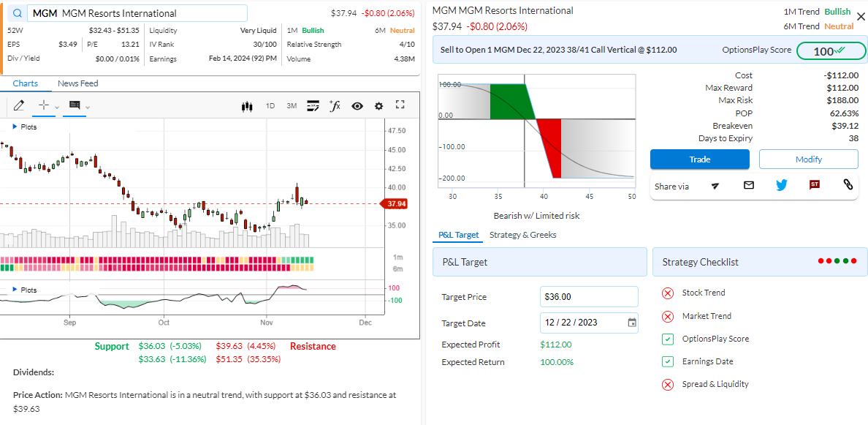The width and height of the screenshot is (868, 425).
Task: Click the Earnings Feb 14, 2024 value
Action: [x=243, y=59]
